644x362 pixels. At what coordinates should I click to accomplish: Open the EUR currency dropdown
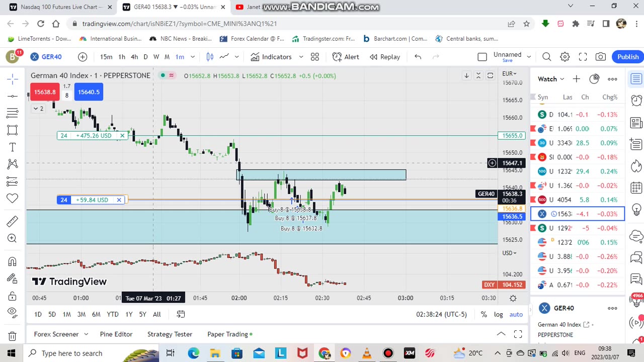(x=509, y=74)
